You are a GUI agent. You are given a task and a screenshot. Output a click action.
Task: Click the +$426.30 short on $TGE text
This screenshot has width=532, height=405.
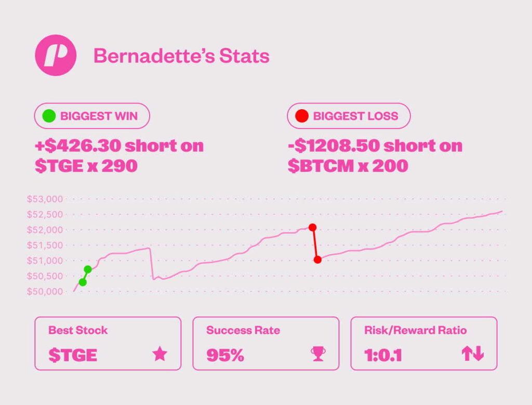tap(119, 156)
